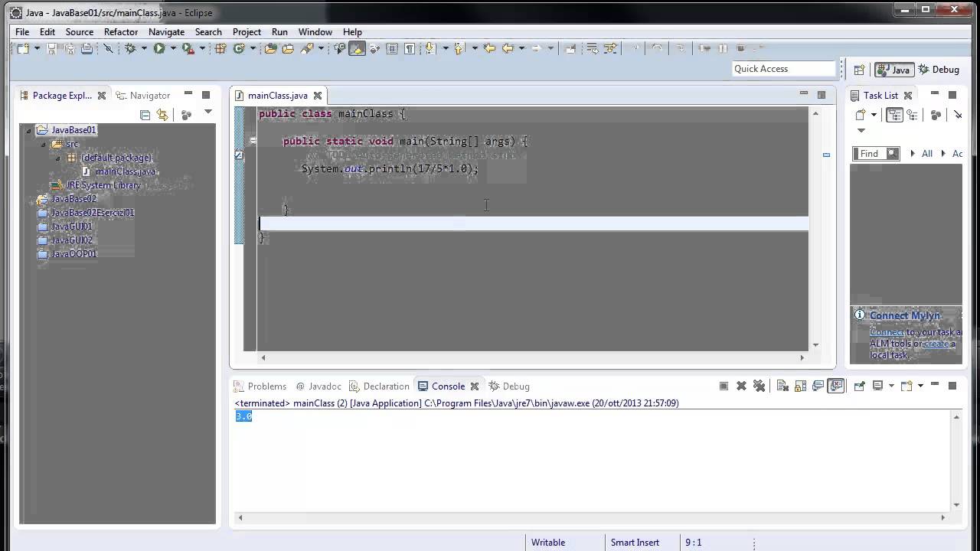Click the Previous Annotation up-arrow icon
Viewport: 980px width, 551px height.
tap(459, 48)
